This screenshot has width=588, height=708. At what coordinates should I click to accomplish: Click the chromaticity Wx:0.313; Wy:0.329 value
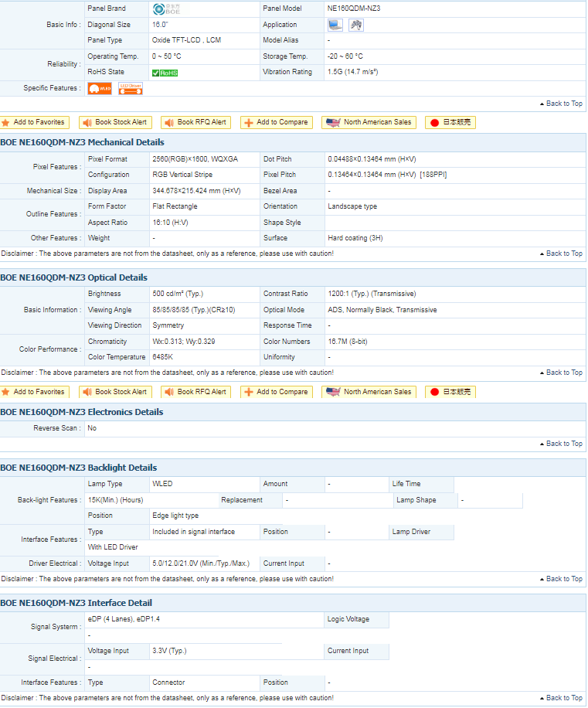[x=184, y=342]
